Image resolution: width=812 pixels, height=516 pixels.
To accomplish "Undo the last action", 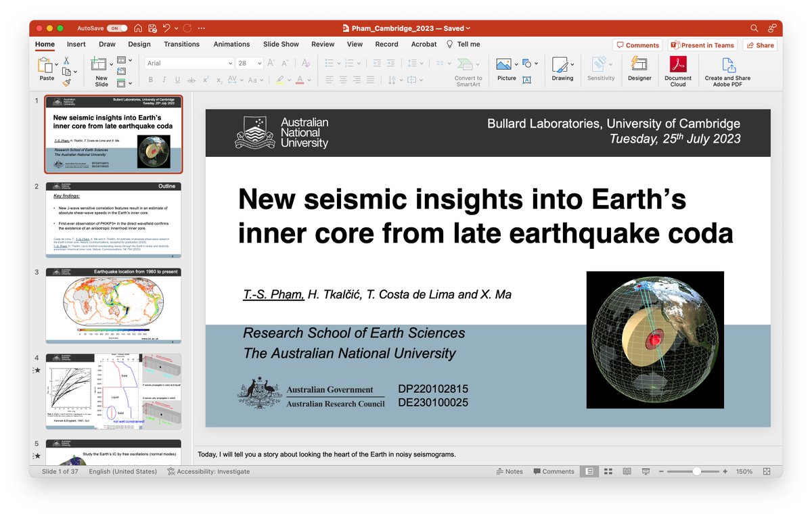I will click(x=166, y=28).
